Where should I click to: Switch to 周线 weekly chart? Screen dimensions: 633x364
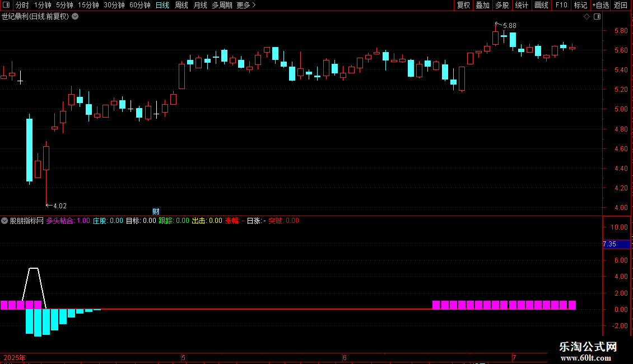pos(181,5)
